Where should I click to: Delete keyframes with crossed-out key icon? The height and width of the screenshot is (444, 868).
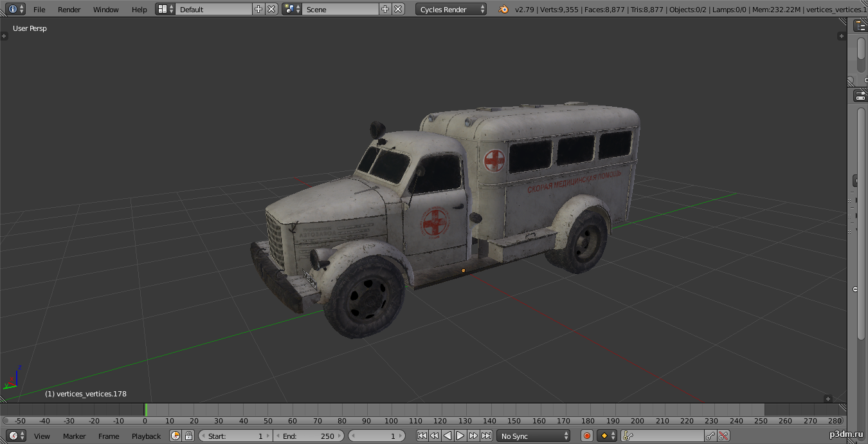[724, 436]
